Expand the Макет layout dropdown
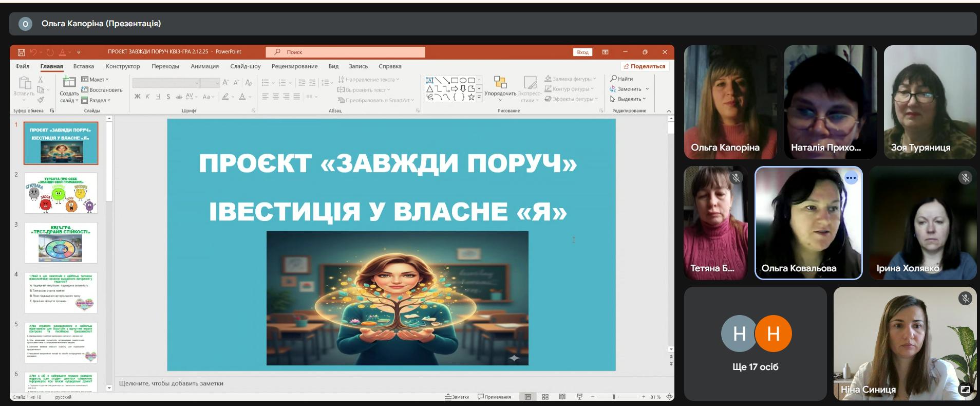 pos(96,80)
